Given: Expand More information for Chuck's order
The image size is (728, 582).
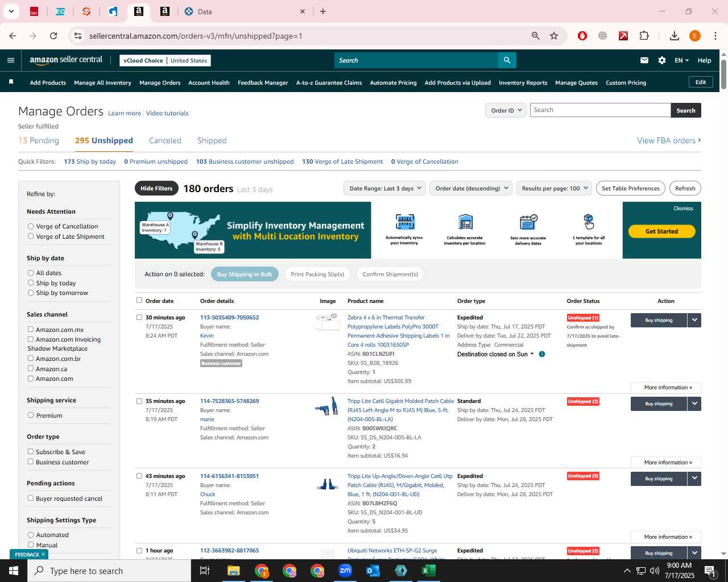Looking at the screenshot, I should (666, 537).
